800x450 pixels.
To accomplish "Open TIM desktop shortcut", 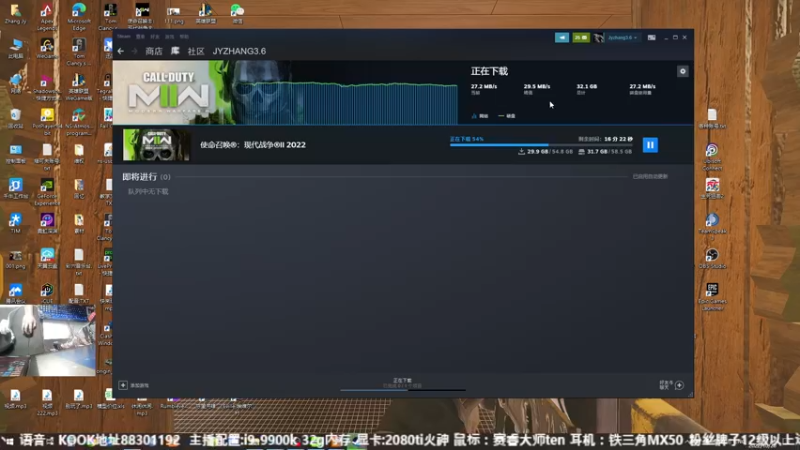I will [15, 223].
